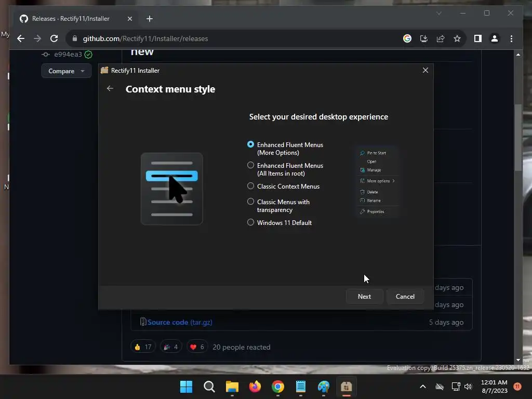Click "20 people reacted" text
The width and height of the screenshot is (532, 399).
[x=242, y=347]
